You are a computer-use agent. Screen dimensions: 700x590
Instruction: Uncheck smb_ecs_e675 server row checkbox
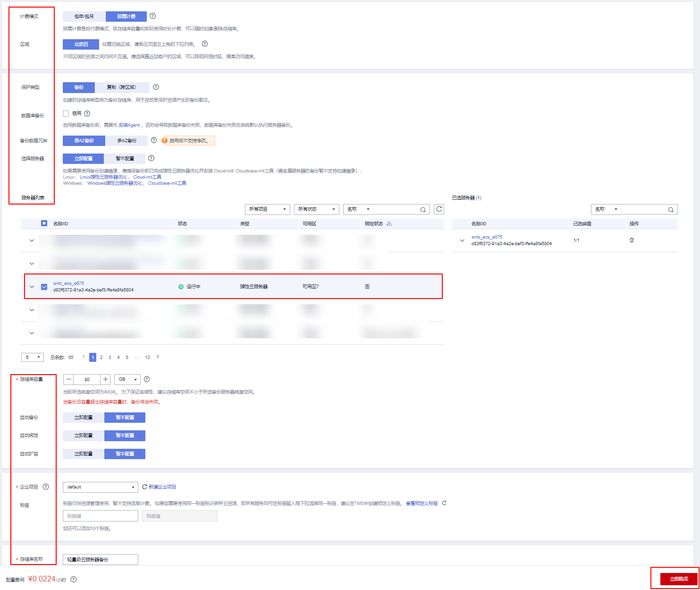44,287
